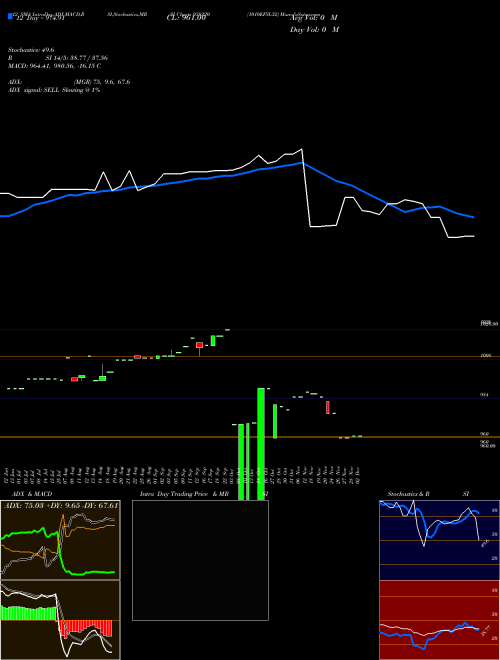The image size is (500, 660).
Task: Click the 984 price axis label
Action: 484,395
